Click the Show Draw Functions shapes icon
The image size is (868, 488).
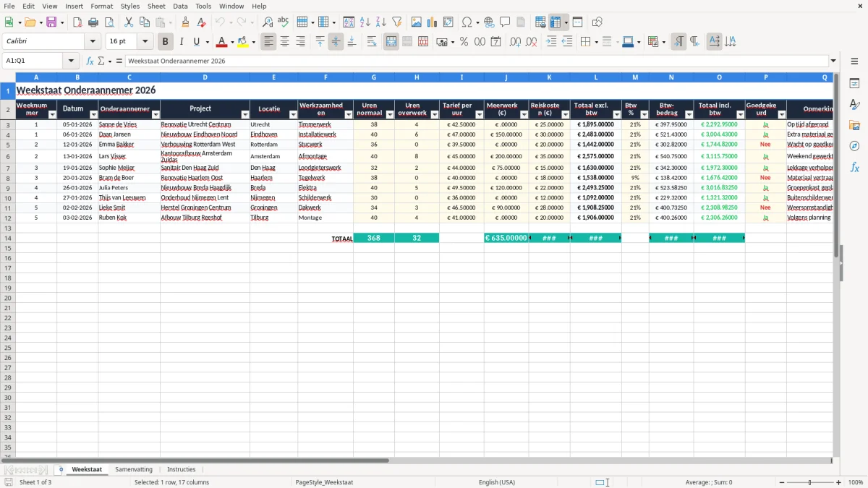(x=597, y=22)
